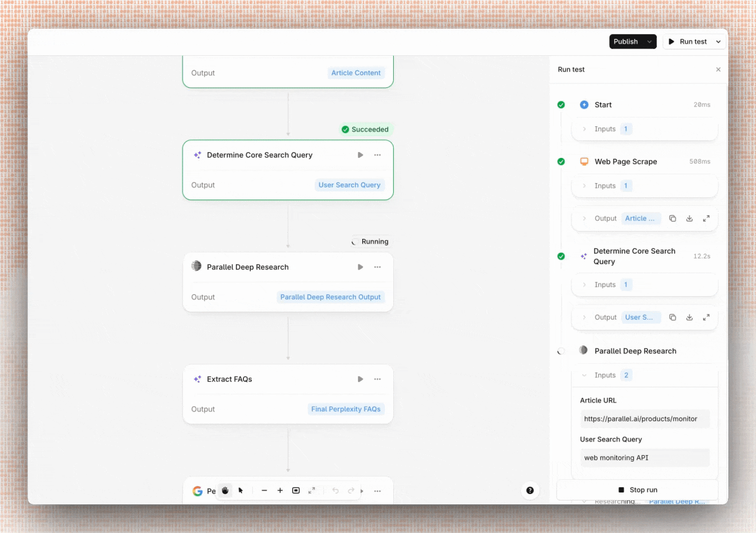The width and height of the screenshot is (756, 533).
Task: Switch to the Select cursor tool
Action: click(x=241, y=491)
